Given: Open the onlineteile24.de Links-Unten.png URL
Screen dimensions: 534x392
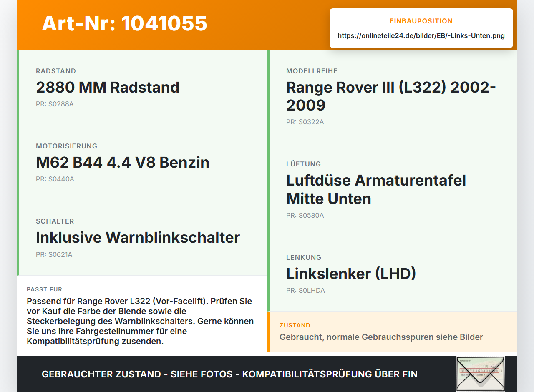Looking at the screenshot, I should pyautogui.click(x=421, y=36).
